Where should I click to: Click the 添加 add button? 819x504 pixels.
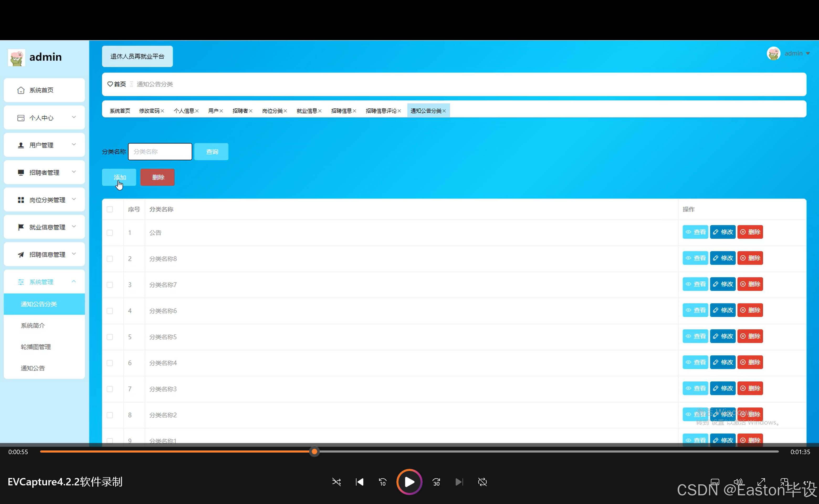(x=119, y=177)
